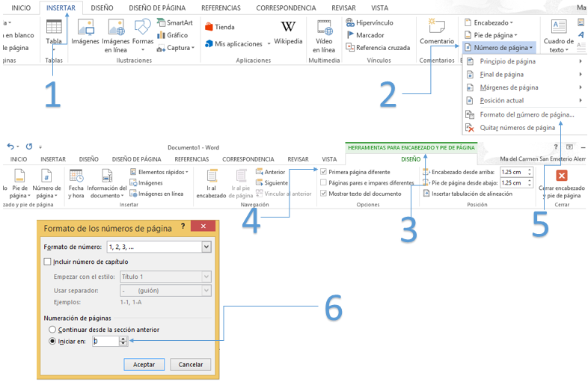588x382 pixels.
Task: Open the Formato de número dropdown
Action: point(206,247)
